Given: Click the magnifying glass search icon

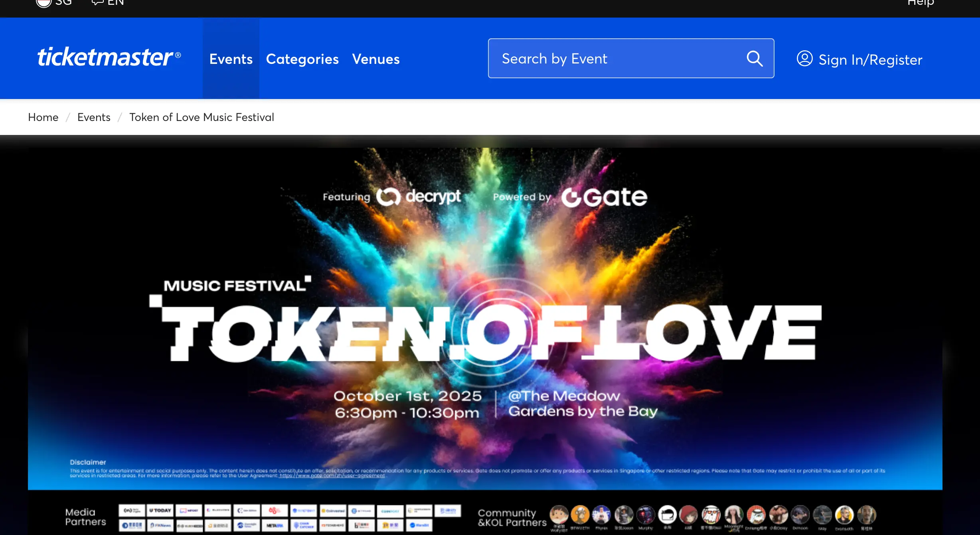Looking at the screenshot, I should [x=755, y=59].
